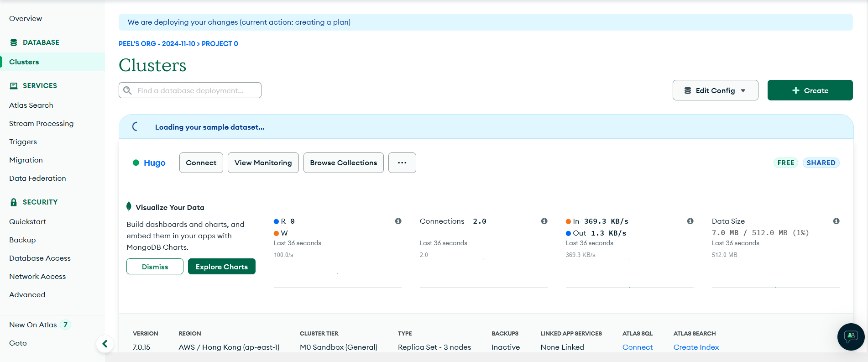Open the Hugo cluster link
The image size is (868, 362).
coord(155,163)
